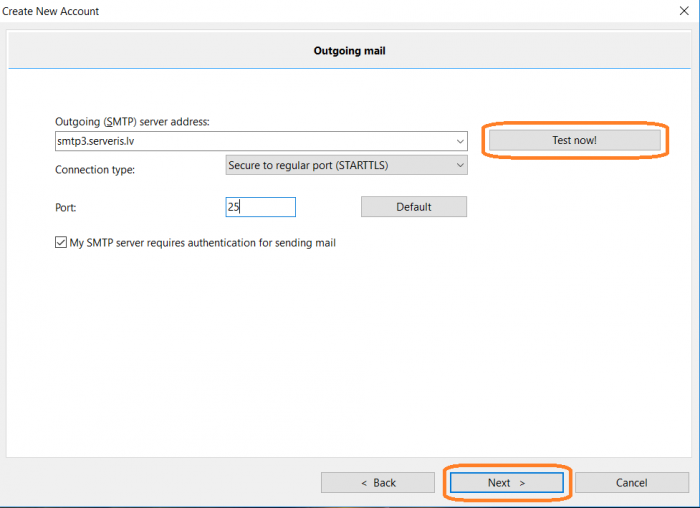700x508 pixels.
Task: Click the Connection type dropdown chevron
Action: click(460, 165)
